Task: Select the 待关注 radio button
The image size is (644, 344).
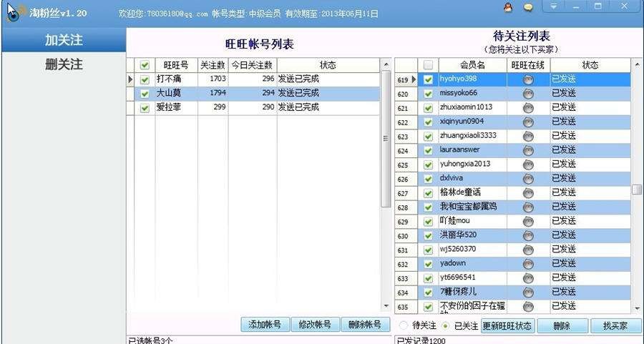Action: [x=404, y=325]
